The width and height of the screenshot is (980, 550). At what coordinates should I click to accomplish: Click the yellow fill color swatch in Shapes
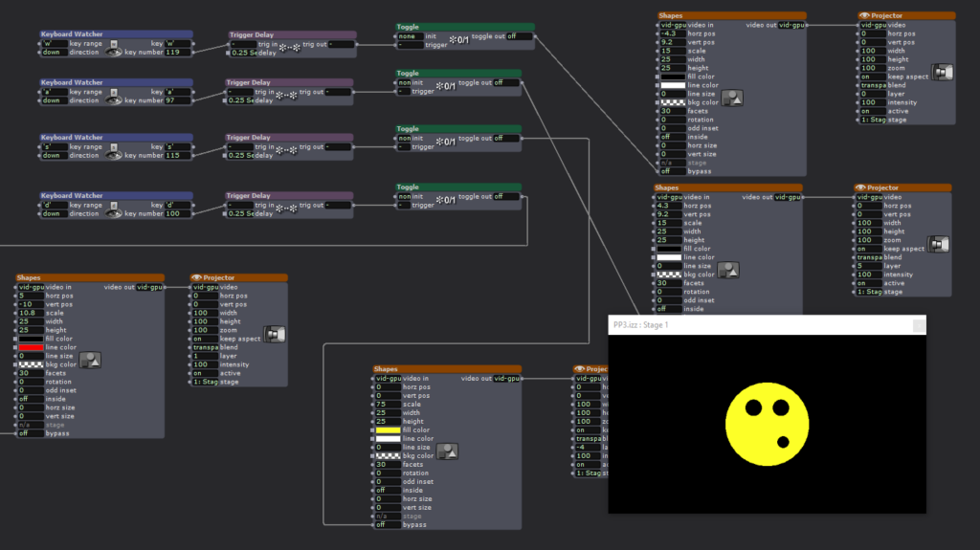pos(388,430)
